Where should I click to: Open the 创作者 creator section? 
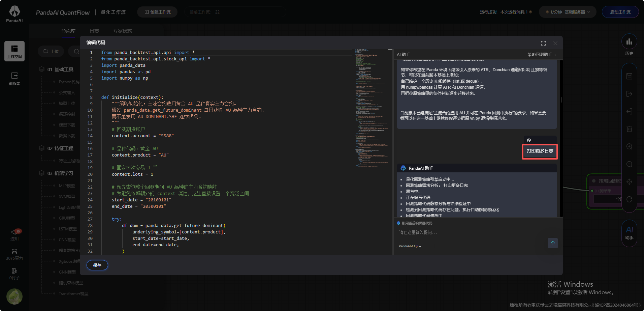point(14,79)
